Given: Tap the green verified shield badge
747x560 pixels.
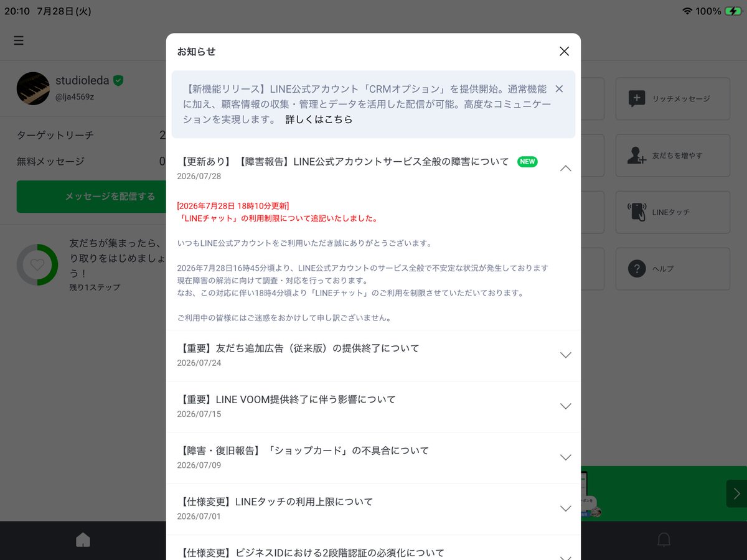Looking at the screenshot, I should (118, 81).
